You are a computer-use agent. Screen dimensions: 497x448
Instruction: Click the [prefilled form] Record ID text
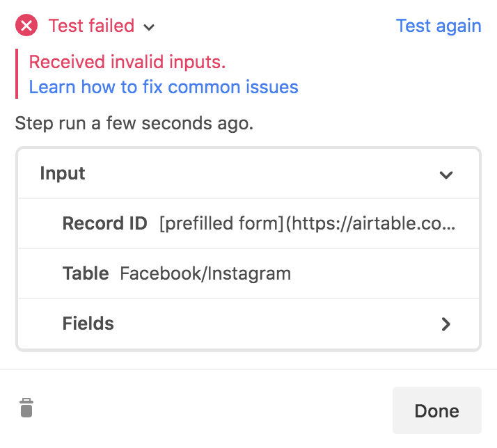[221, 223]
